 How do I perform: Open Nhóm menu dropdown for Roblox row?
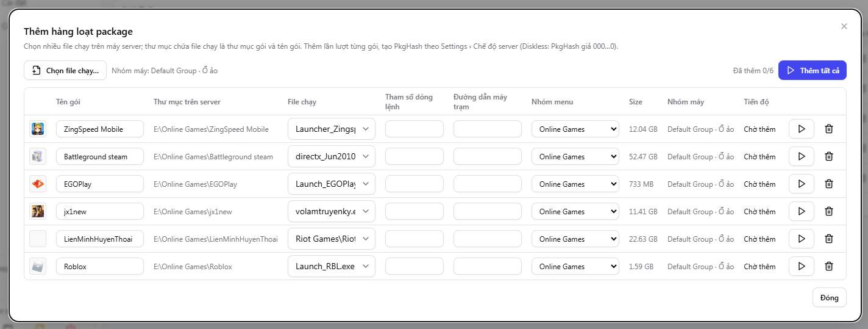[575, 266]
